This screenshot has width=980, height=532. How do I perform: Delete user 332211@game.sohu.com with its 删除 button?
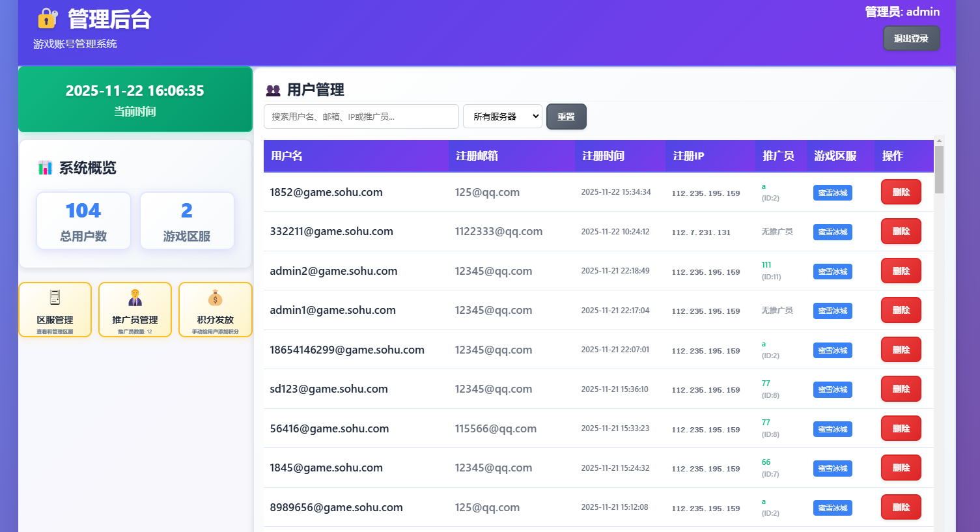901,231
